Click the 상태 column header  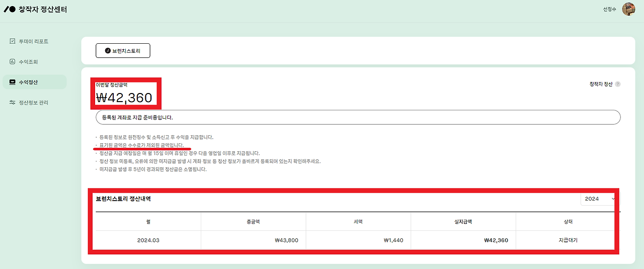(568, 221)
